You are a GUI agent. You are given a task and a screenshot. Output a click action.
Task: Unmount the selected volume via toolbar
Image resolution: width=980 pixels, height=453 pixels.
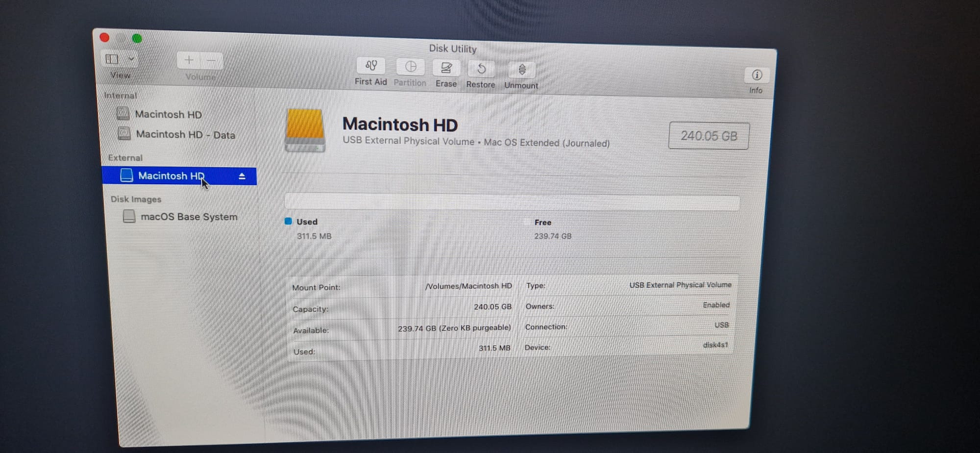[522, 70]
